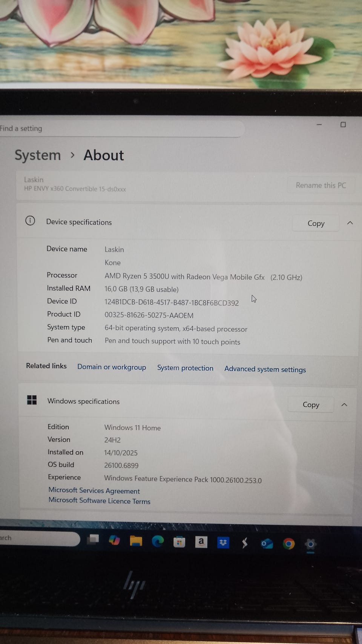This screenshot has width=362, height=644.
Task: Open Microsoft Store from taskbar
Action: (179, 542)
